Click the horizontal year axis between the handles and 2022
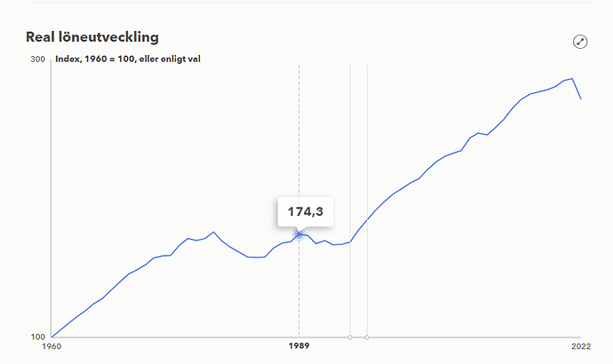The image size is (613, 364). [471, 337]
